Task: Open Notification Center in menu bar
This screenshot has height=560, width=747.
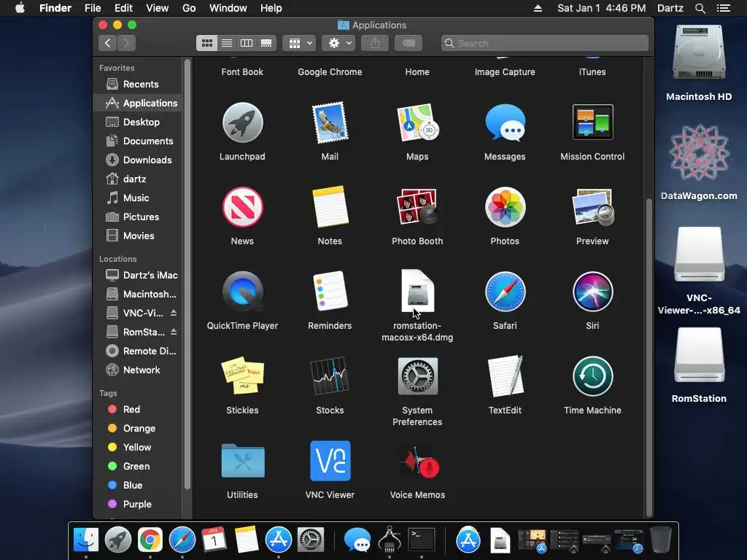Action: (x=723, y=8)
